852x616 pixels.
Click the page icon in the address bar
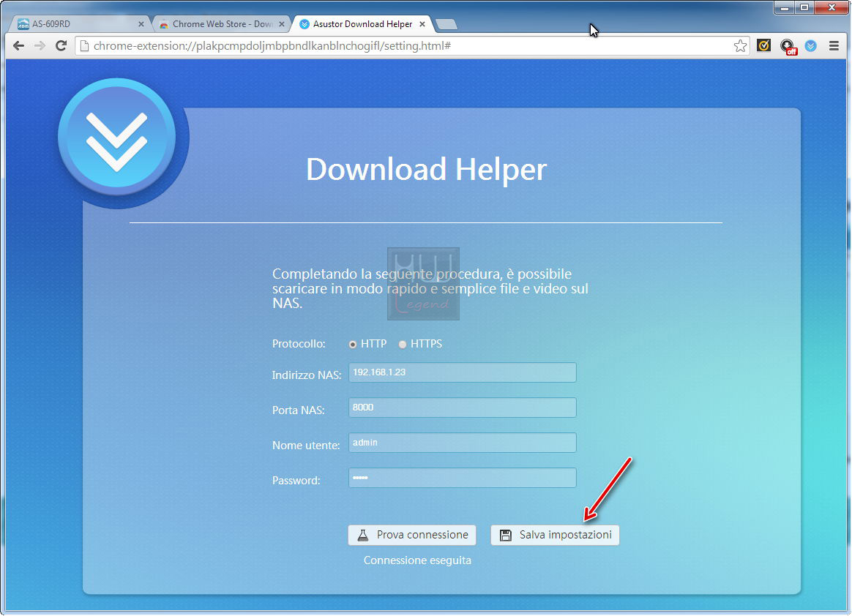(x=84, y=45)
